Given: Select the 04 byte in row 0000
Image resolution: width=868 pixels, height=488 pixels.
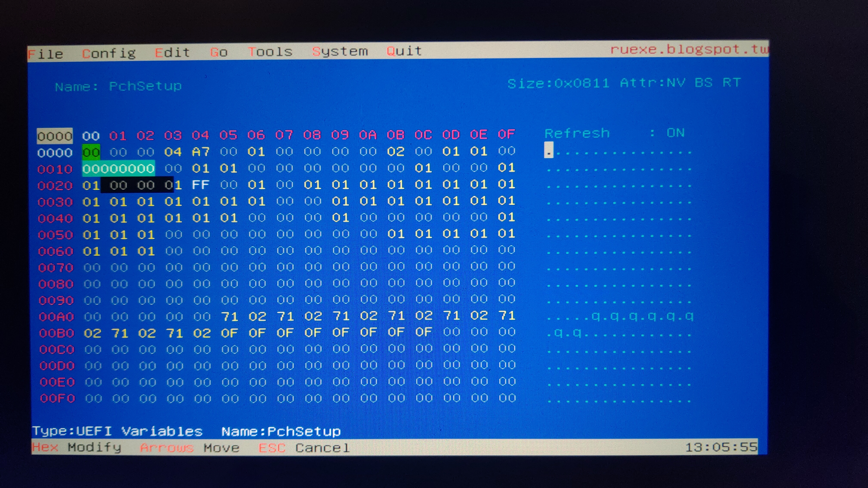Looking at the screenshot, I should [173, 152].
